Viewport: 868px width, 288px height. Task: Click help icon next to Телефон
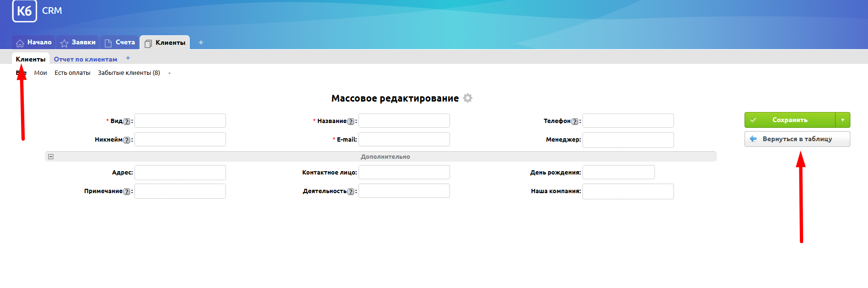(575, 121)
